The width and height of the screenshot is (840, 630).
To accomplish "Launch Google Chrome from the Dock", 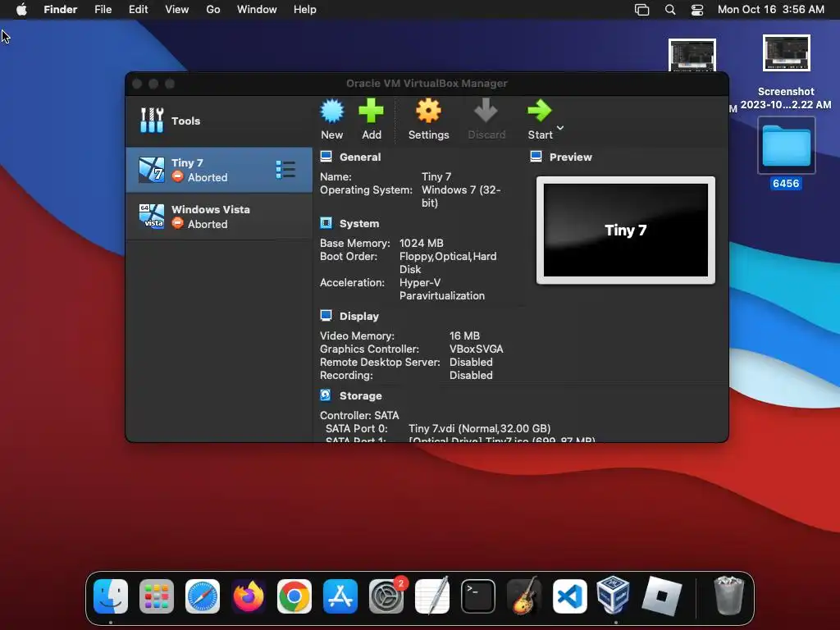I will click(294, 596).
